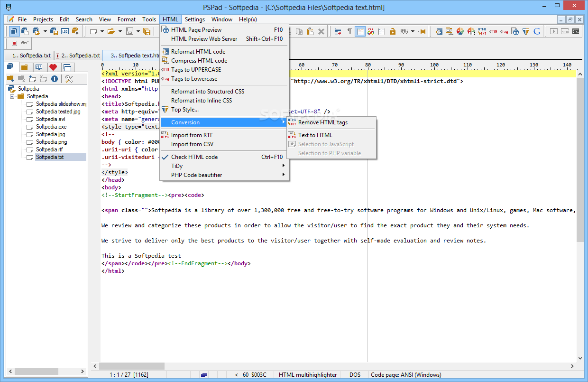Click the lock read-only icon
Viewport: 588px width, 382px height.
(393, 31)
